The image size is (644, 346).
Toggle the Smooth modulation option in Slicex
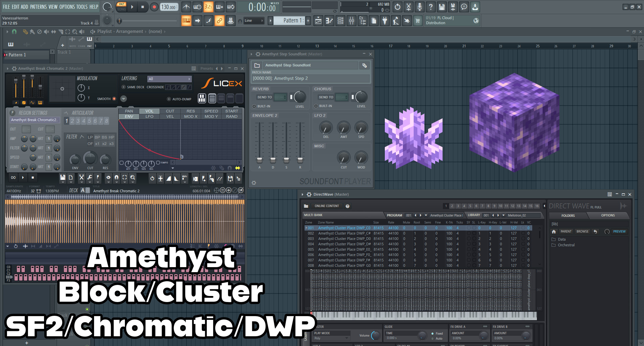tap(114, 99)
